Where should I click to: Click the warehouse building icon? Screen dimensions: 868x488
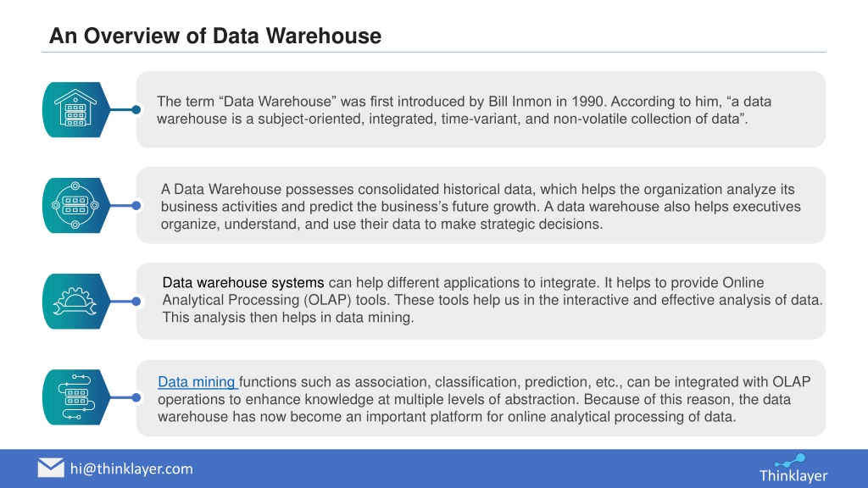75,109
